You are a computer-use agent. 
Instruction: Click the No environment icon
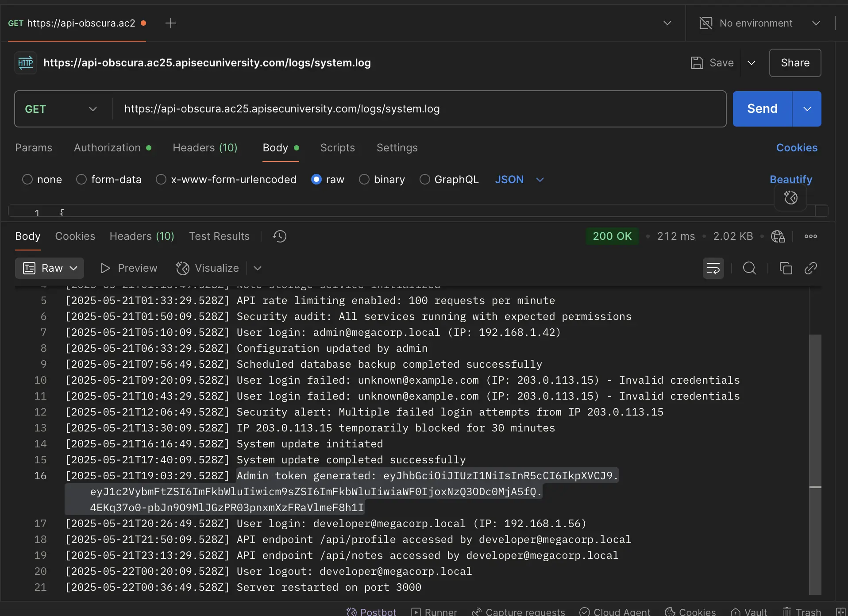(x=706, y=23)
